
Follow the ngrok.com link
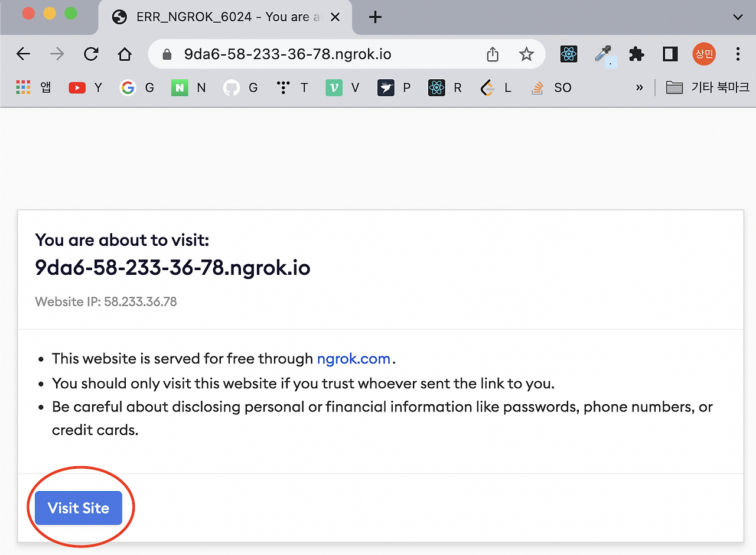click(x=353, y=359)
